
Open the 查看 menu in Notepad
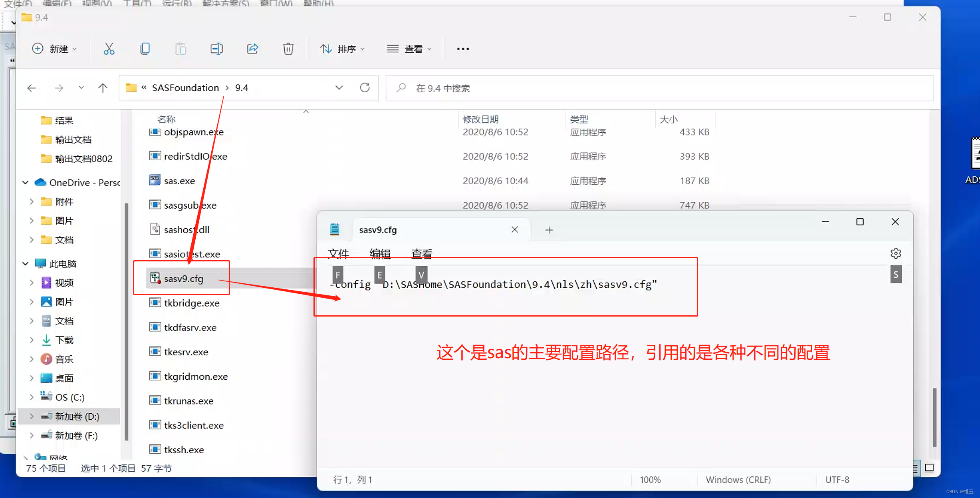(x=422, y=253)
